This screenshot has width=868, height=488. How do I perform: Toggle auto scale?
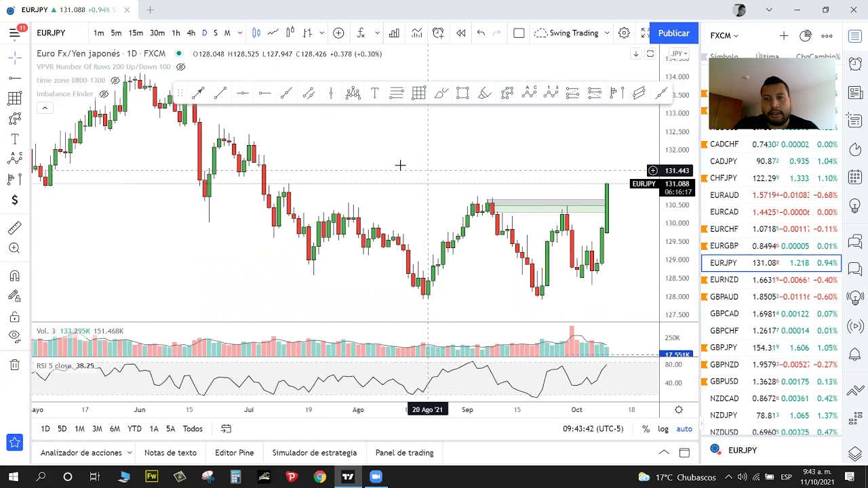click(x=684, y=428)
